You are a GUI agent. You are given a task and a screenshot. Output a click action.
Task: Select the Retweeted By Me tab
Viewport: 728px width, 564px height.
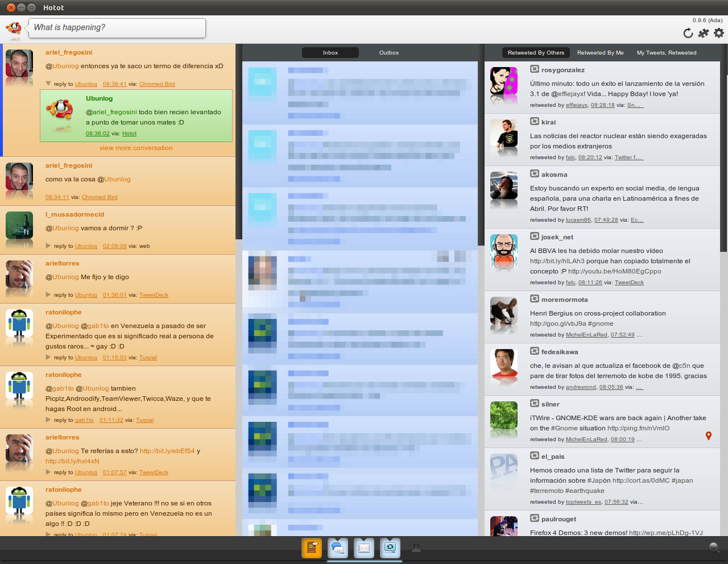600,53
